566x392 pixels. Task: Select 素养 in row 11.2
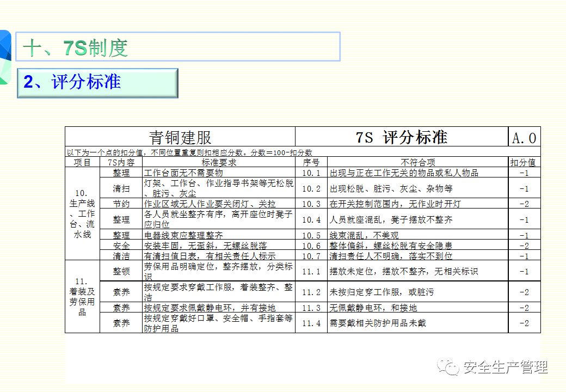pyautogui.click(x=121, y=292)
